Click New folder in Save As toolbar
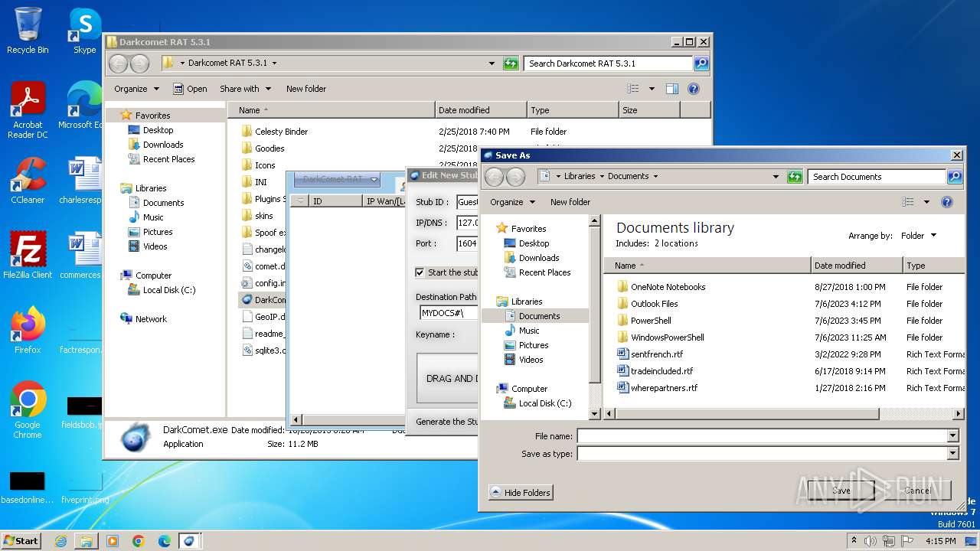 coord(570,202)
